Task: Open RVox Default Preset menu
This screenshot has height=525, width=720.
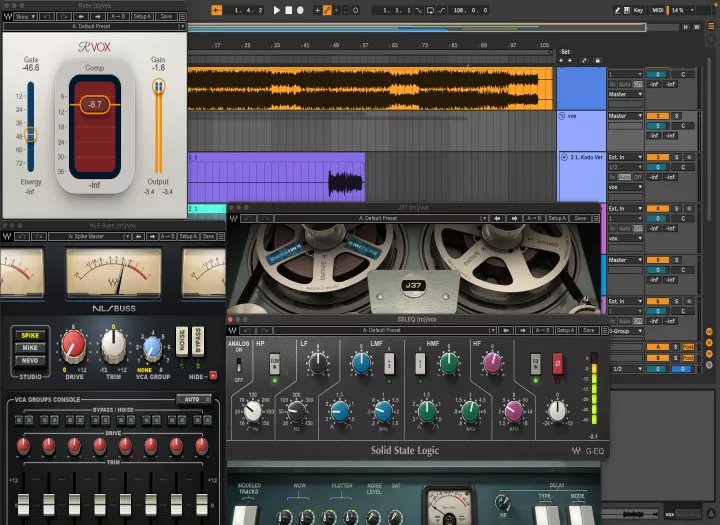Action: pos(95,27)
